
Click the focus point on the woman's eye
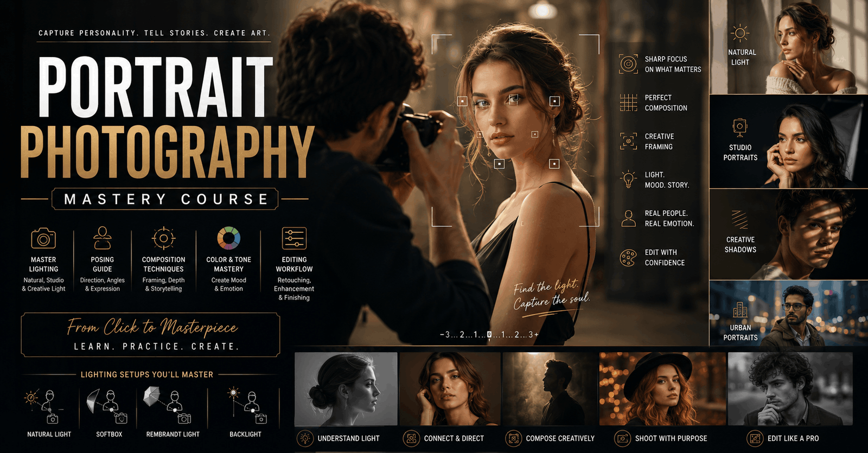click(513, 99)
